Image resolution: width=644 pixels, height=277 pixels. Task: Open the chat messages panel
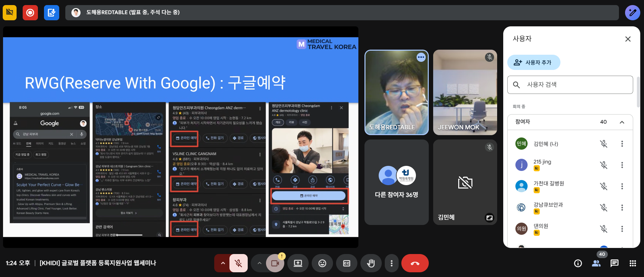coord(614,263)
